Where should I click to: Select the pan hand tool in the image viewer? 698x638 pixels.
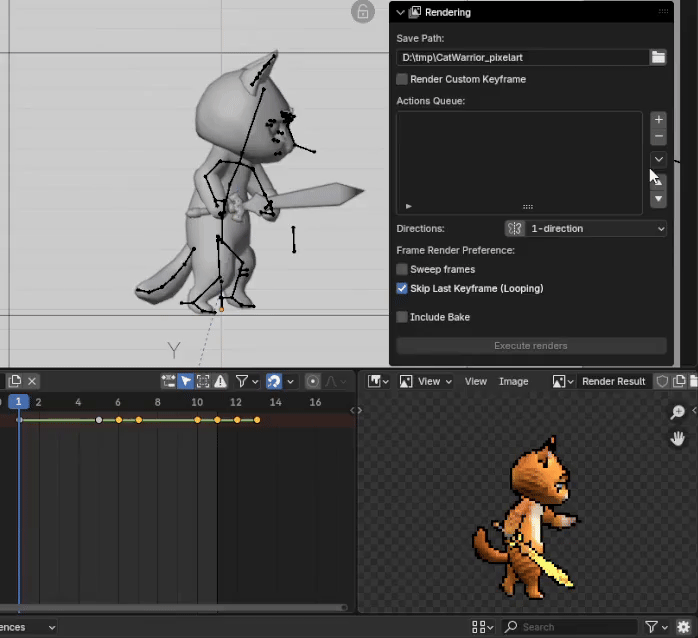point(677,438)
